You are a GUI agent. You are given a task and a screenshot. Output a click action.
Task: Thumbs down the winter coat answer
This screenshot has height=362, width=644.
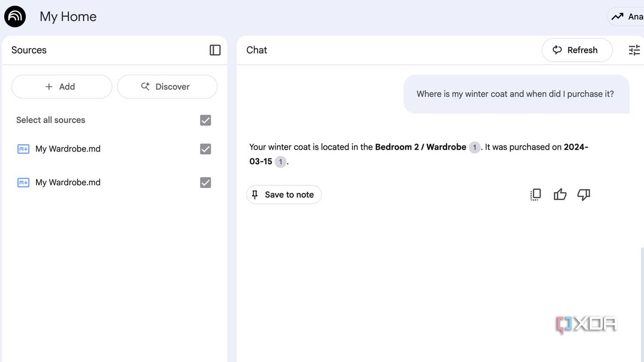pyautogui.click(x=583, y=195)
